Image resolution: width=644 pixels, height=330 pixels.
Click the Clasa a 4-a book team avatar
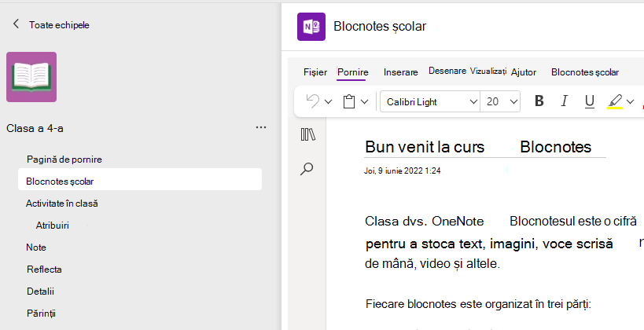31,77
